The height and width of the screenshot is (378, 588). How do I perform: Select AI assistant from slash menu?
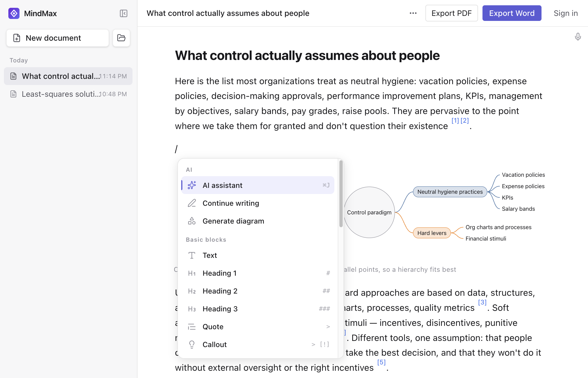pyautogui.click(x=258, y=185)
